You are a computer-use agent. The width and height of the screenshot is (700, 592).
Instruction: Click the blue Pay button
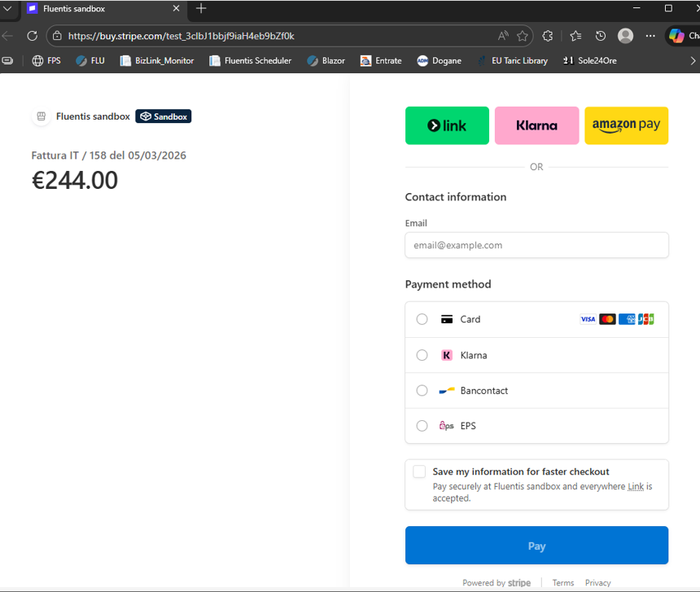536,545
